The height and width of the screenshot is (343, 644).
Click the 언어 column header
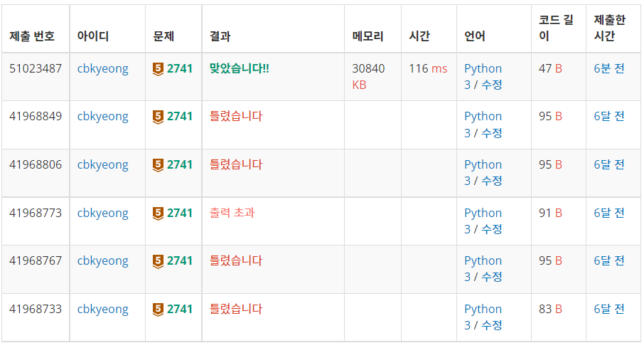[475, 36]
